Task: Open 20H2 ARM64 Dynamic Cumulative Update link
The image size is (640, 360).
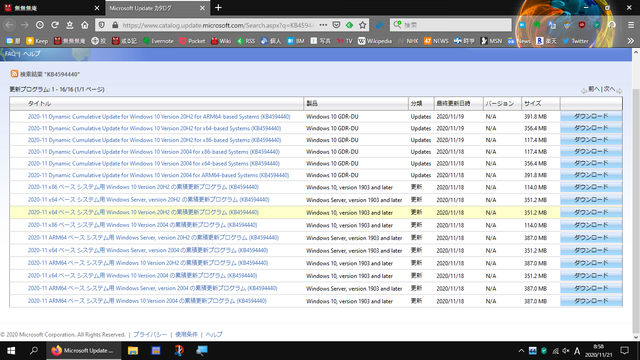Action: coord(159,116)
